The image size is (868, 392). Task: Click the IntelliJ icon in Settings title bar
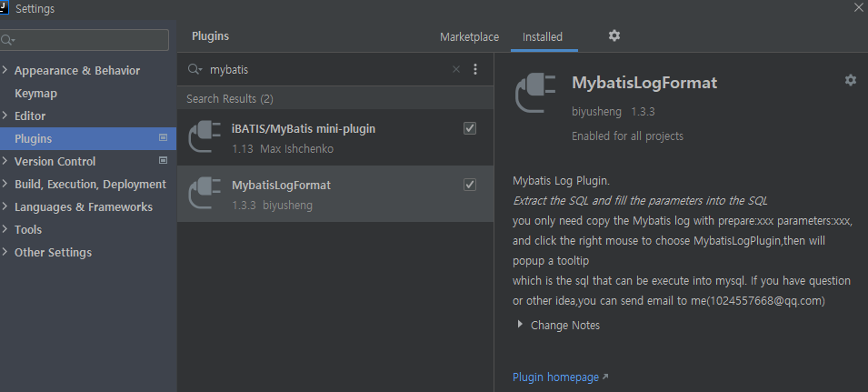[x=4, y=8]
